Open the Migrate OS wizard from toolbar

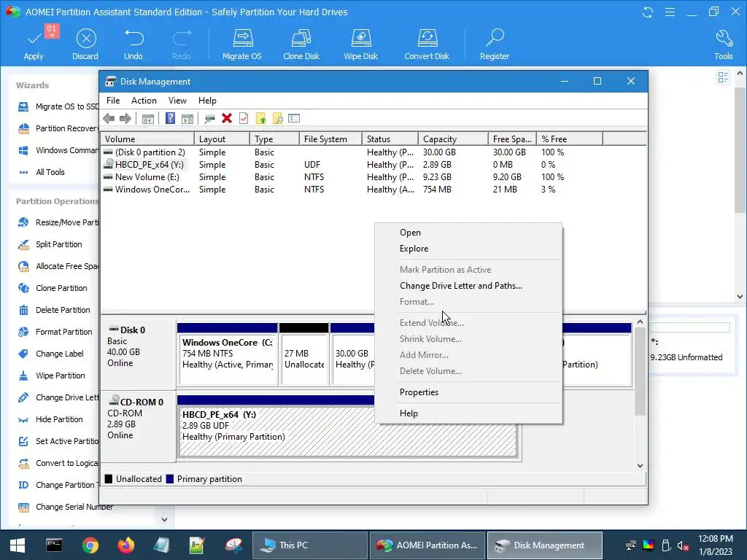[242, 44]
